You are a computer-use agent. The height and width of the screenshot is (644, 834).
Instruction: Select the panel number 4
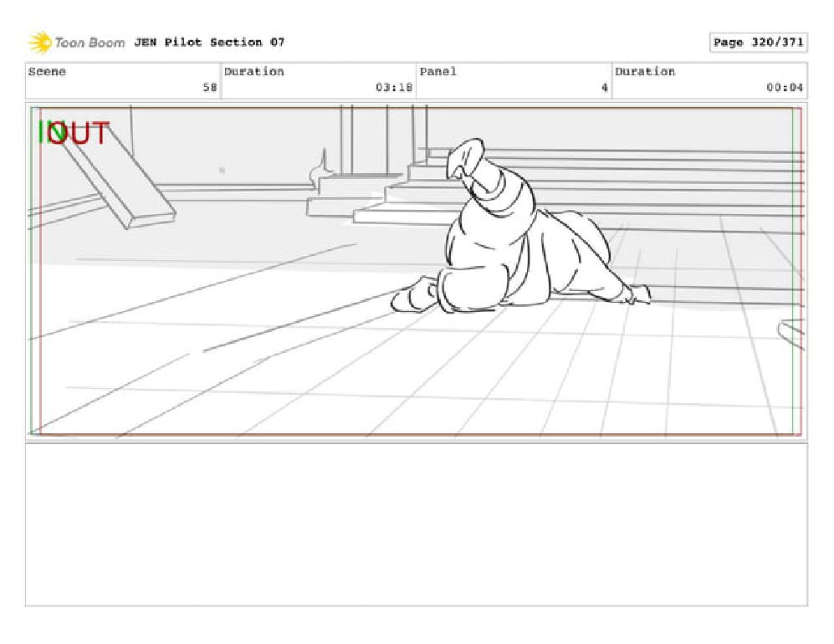pyautogui.click(x=604, y=87)
